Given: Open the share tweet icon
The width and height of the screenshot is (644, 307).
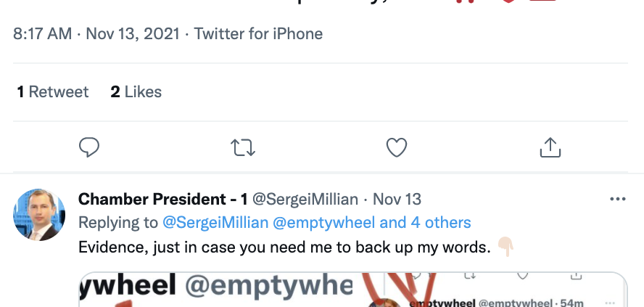Looking at the screenshot, I should click(x=550, y=147).
